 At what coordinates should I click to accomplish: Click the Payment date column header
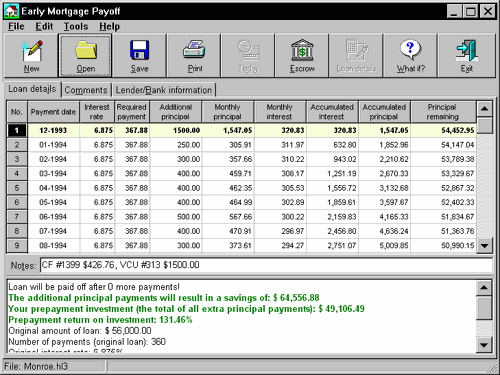point(53,112)
